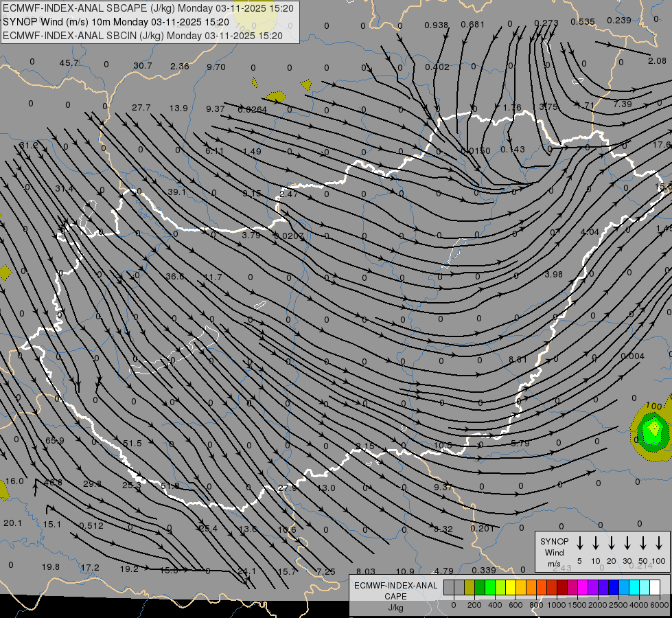Pick the pure yellow swatch before 600
672x618 pixels.
[x=511, y=588]
